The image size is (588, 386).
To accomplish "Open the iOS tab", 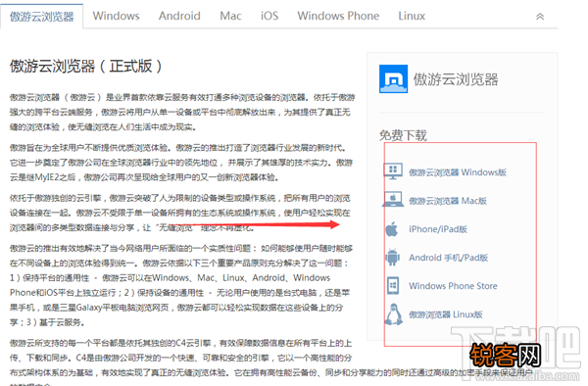I will (x=269, y=16).
